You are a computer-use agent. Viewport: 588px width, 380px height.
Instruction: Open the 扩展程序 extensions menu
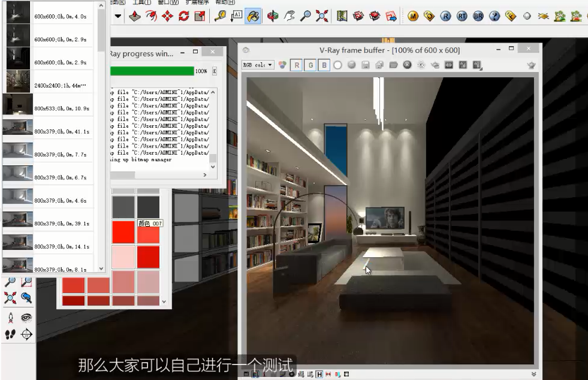pyautogui.click(x=197, y=2)
